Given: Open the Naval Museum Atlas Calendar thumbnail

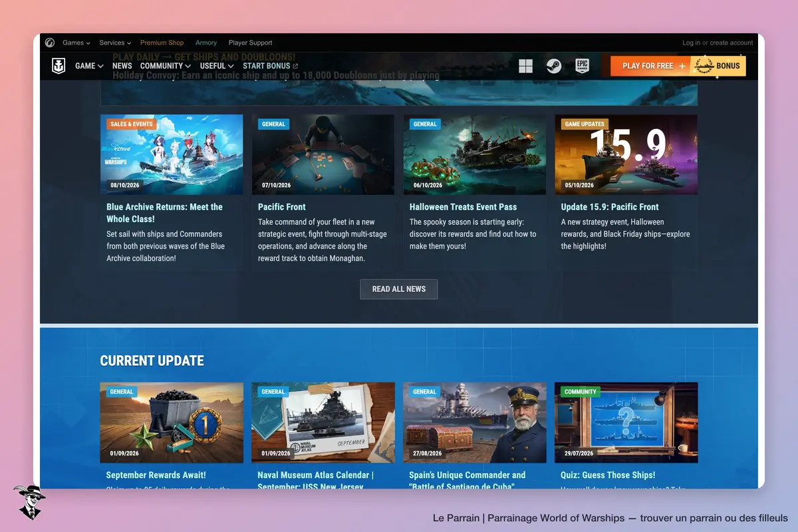Looking at the screenshot, I should 323,422.
